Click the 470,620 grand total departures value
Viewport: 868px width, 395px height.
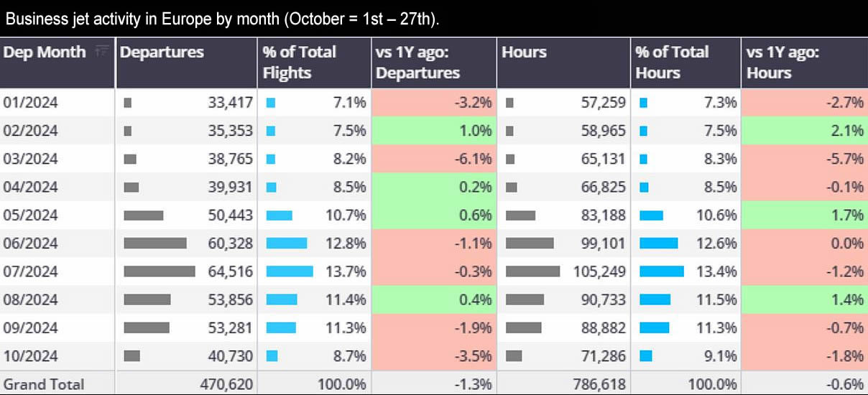(x=226, y=384)
